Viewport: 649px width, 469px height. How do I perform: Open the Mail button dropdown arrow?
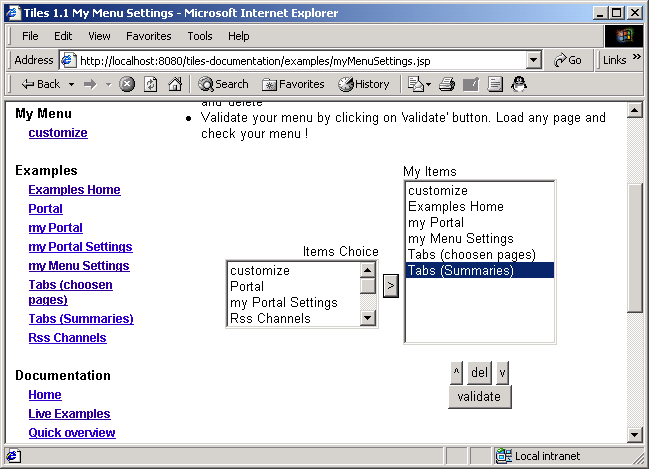428,84
